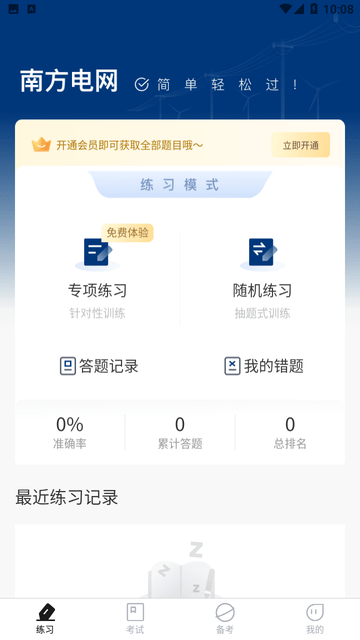The image size is (360, 640).
Task: Tap the 累计答题 count
Action: (180, 433)
